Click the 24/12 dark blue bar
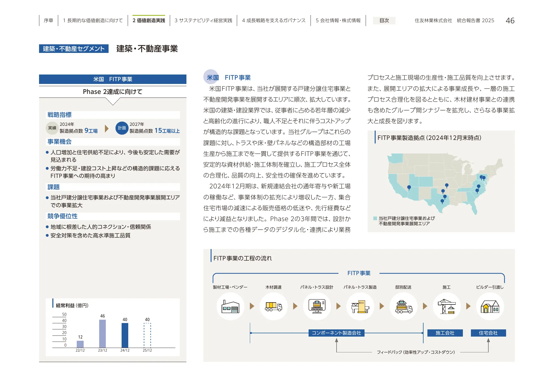This screenshot has height=392, width=554. tap(125, 335)
